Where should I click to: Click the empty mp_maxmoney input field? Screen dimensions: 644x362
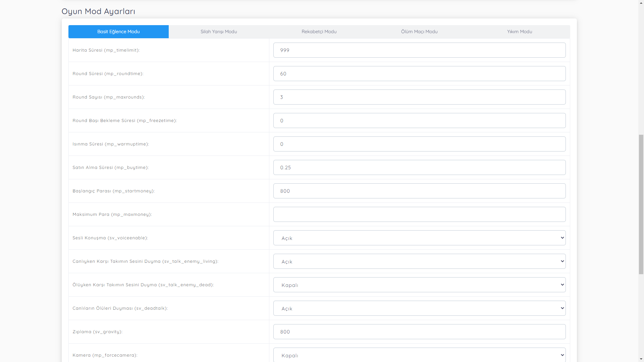[419, 214]
